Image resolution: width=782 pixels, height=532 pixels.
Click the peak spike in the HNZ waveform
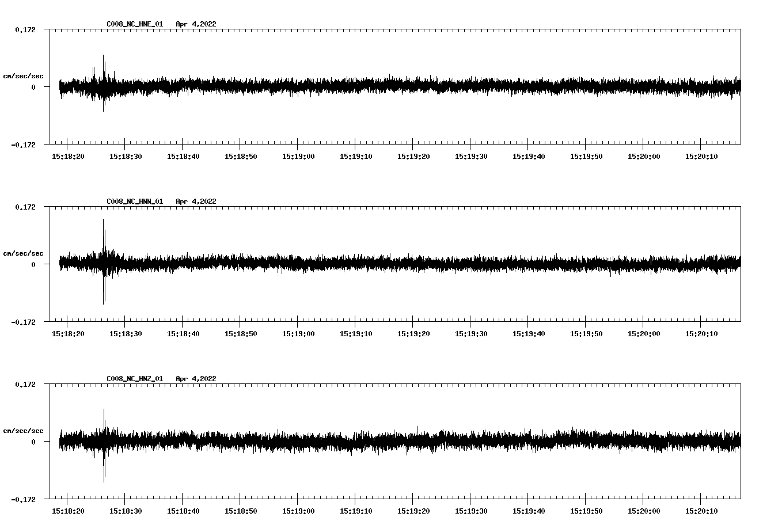(x=104, y=446)
